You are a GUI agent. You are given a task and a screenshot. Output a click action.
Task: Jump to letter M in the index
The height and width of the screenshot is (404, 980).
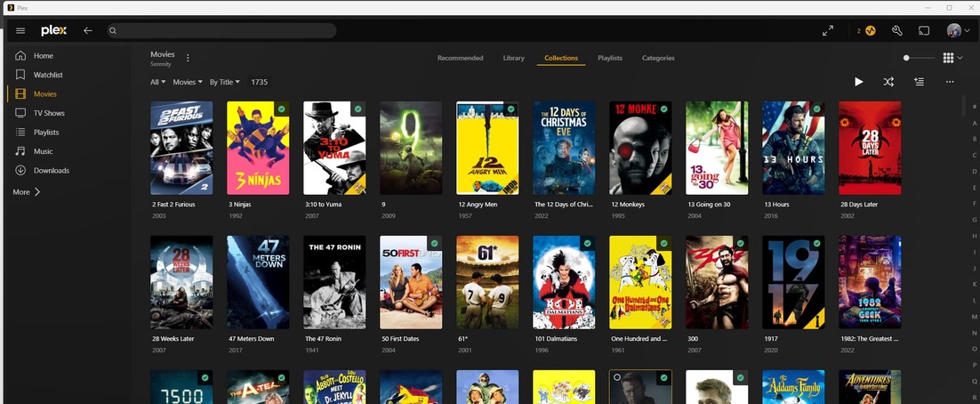point(974,317)
